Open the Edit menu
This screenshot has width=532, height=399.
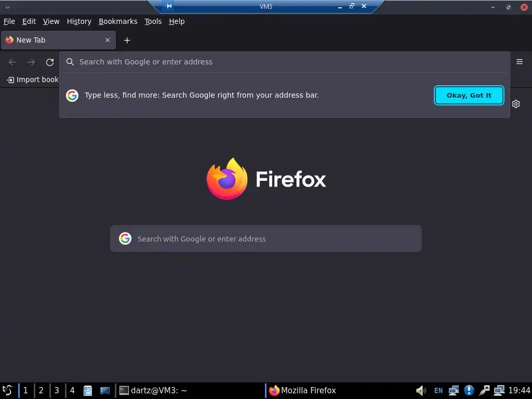point(29,21)
